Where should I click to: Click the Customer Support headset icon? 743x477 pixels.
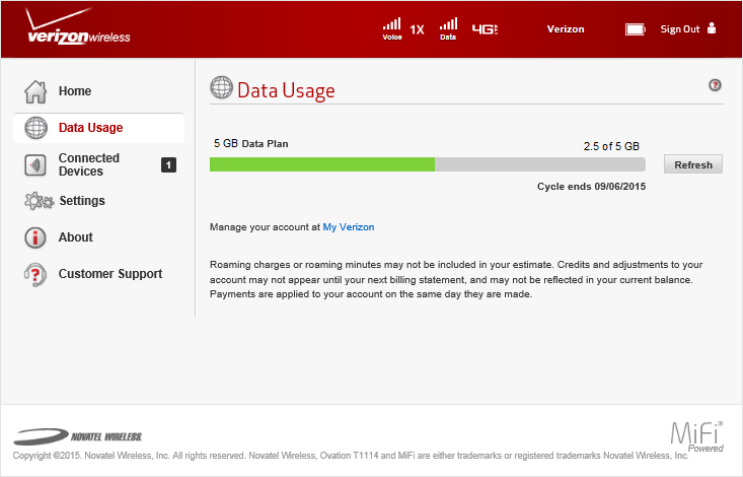(35, 274)
